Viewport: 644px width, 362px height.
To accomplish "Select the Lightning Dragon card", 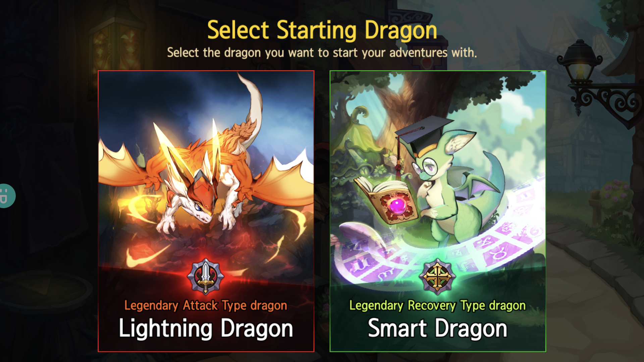I will pyautogui.click(x=206, y=211).
